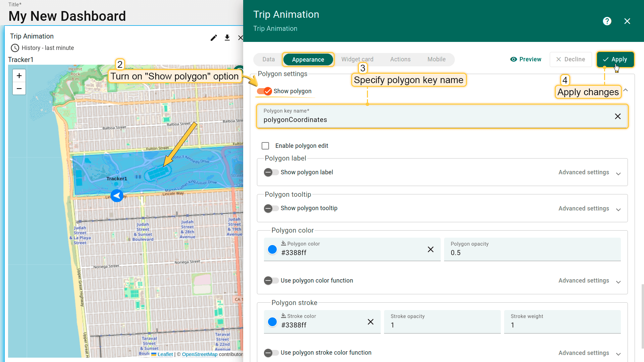Expand stroke color function Advanced settings

[x=590, y=353]
